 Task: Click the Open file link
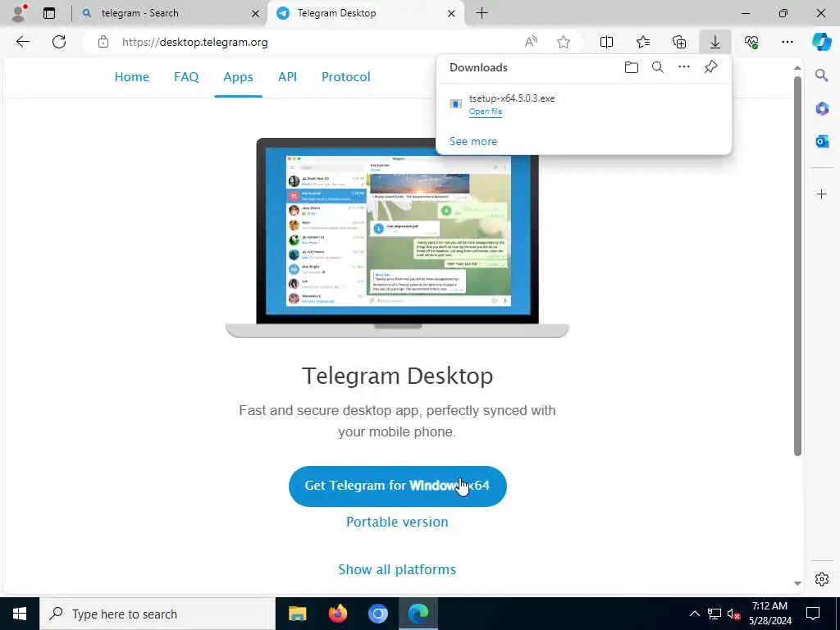pyautogui.click(x=486, y=112)
